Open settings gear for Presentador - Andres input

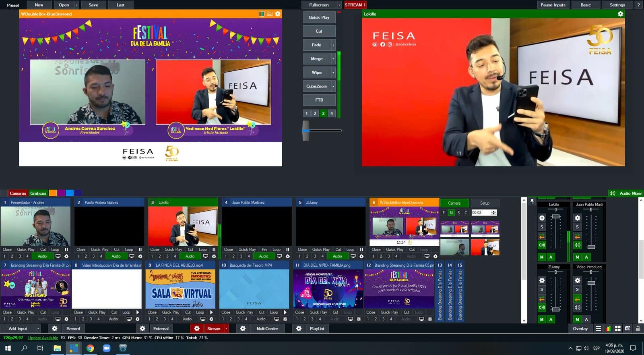coord(66,256)
